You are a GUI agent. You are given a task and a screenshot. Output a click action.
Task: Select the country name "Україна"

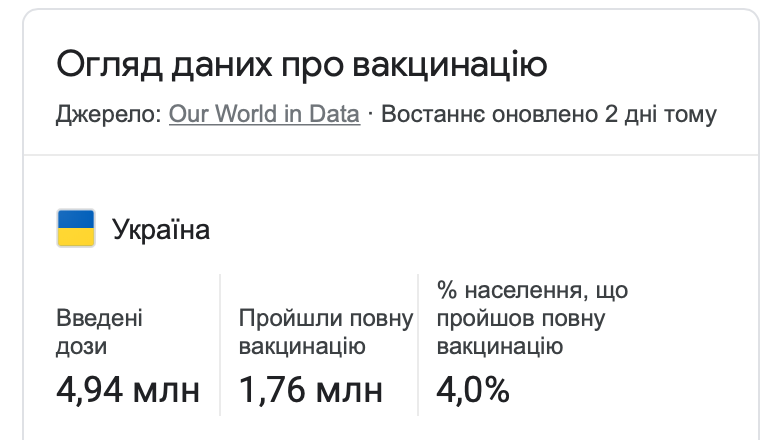click(161, 230)
